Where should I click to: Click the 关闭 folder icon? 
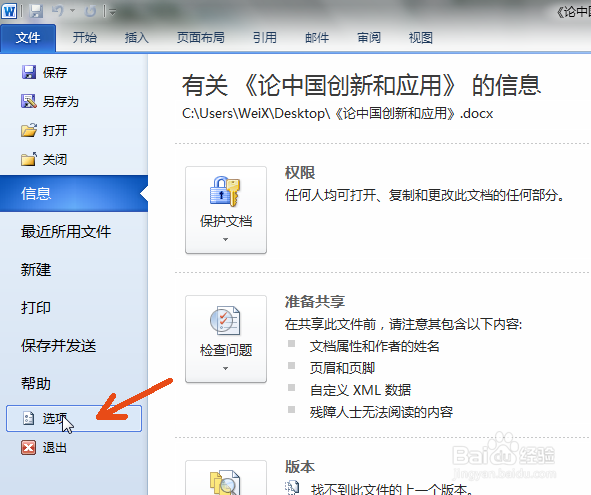coord(29,159)
